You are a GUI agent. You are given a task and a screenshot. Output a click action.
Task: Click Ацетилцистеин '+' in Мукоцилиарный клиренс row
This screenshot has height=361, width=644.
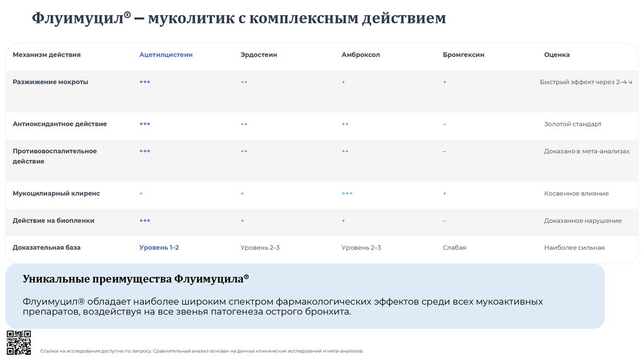(141, 194)
